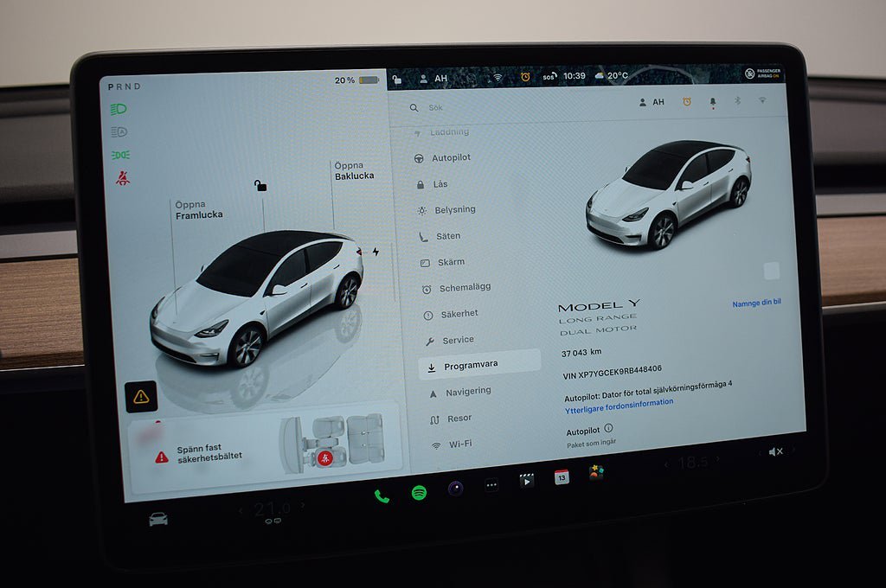Open the Phone app in the dock

[381, 495]
